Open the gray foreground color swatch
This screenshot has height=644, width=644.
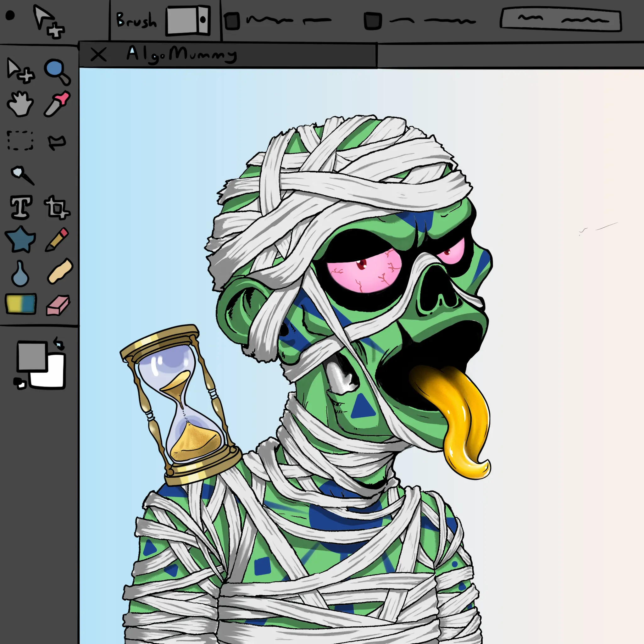[x=32, y=356]
